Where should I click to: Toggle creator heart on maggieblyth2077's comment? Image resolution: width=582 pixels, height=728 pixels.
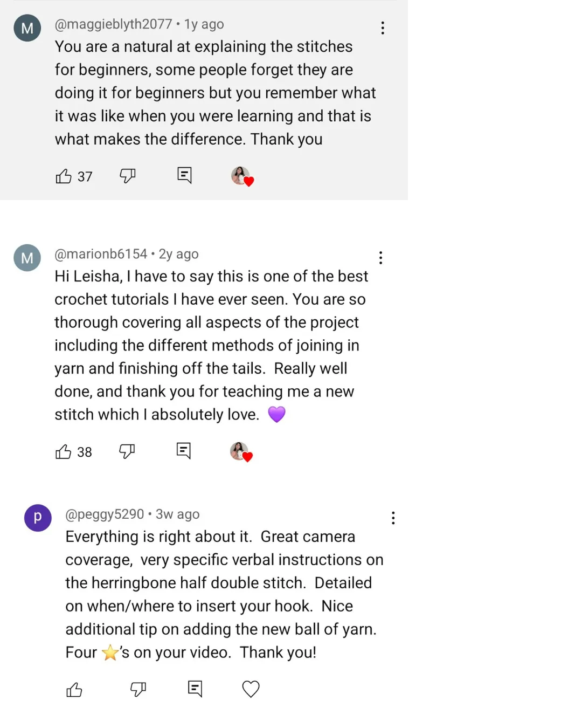click(242, 176)
